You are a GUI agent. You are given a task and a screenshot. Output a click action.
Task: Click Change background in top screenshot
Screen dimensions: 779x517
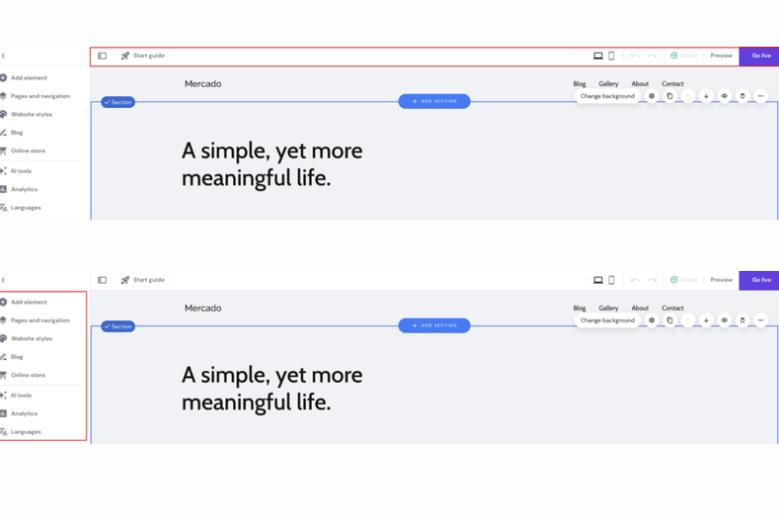point(607,96)
